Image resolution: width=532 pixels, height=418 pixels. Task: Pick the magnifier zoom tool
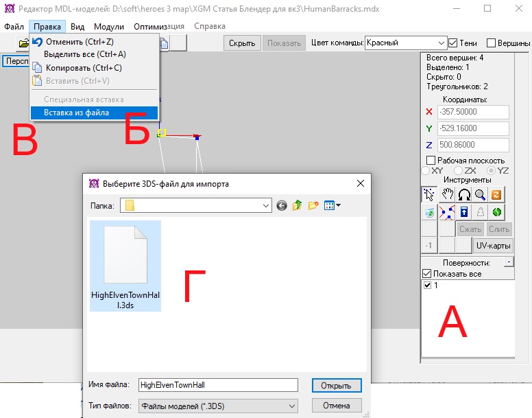click(480, 194)
